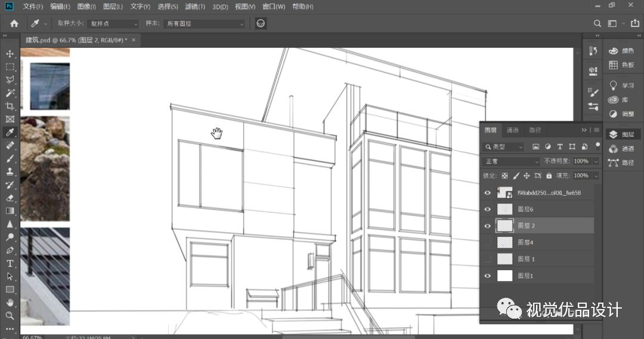644x339 pixels.
Task: Select the Gradient tool
Action: point(10,211)
